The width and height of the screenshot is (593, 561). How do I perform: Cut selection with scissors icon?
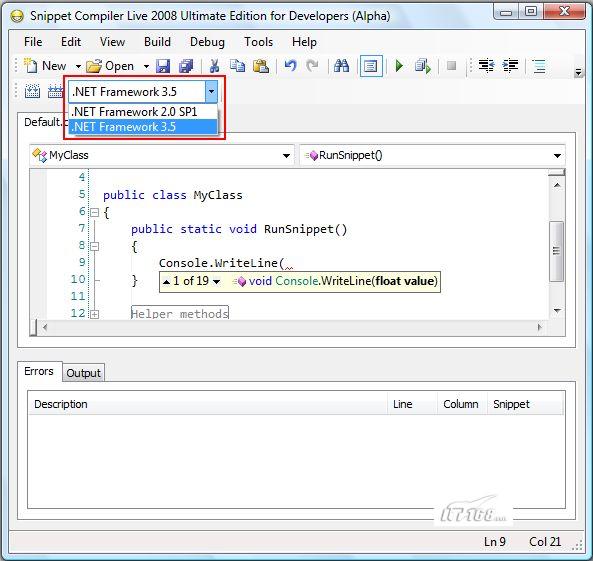click(x=214, y=66)
